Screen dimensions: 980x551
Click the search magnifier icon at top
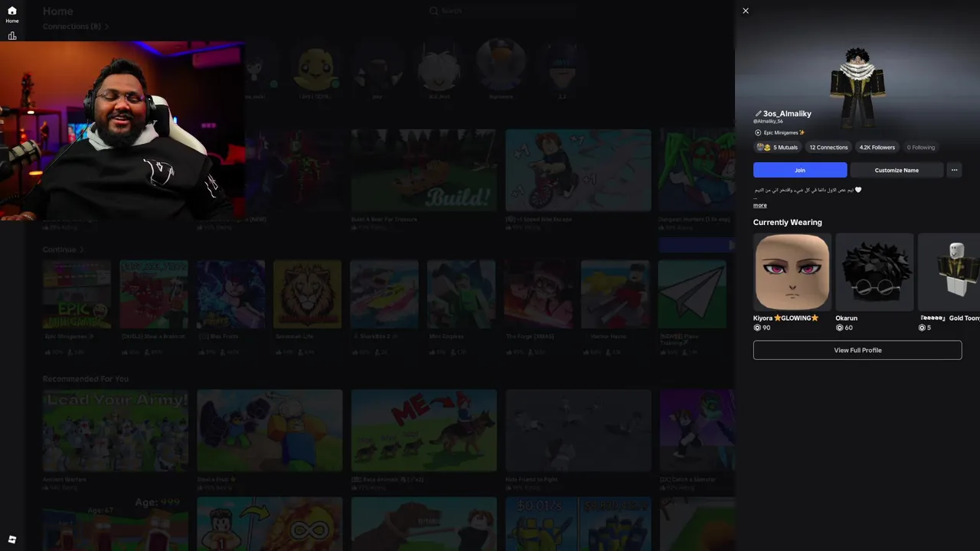[x=433, y=11]
